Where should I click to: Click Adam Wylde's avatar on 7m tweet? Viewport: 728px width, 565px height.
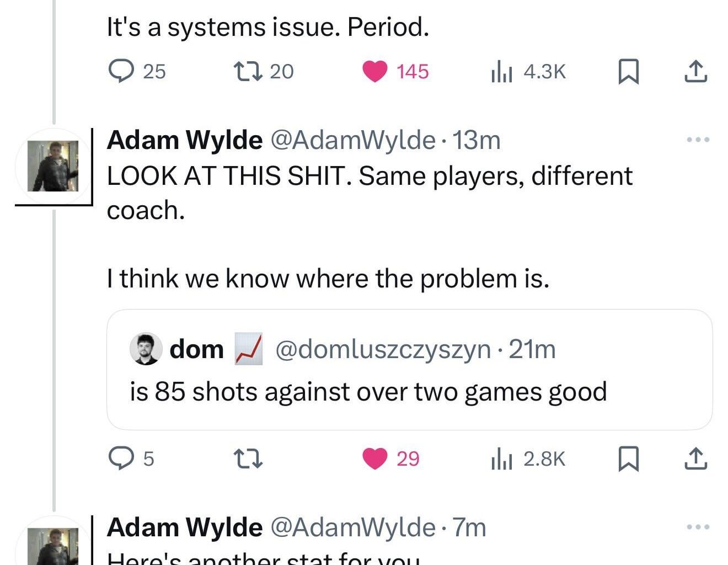(53, 547)
